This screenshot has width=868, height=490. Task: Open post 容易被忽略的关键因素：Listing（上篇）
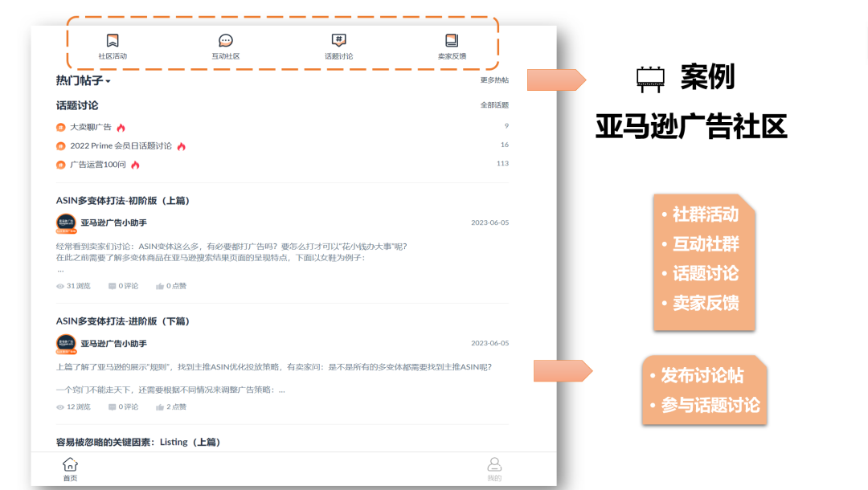pyautogui.click(x=138, y=442)
